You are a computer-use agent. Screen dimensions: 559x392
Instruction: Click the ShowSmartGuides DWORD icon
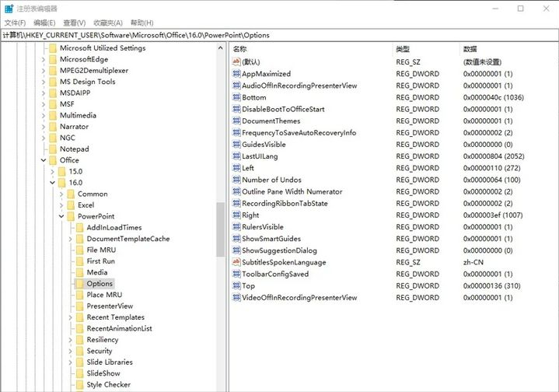(x=236, y=239)
